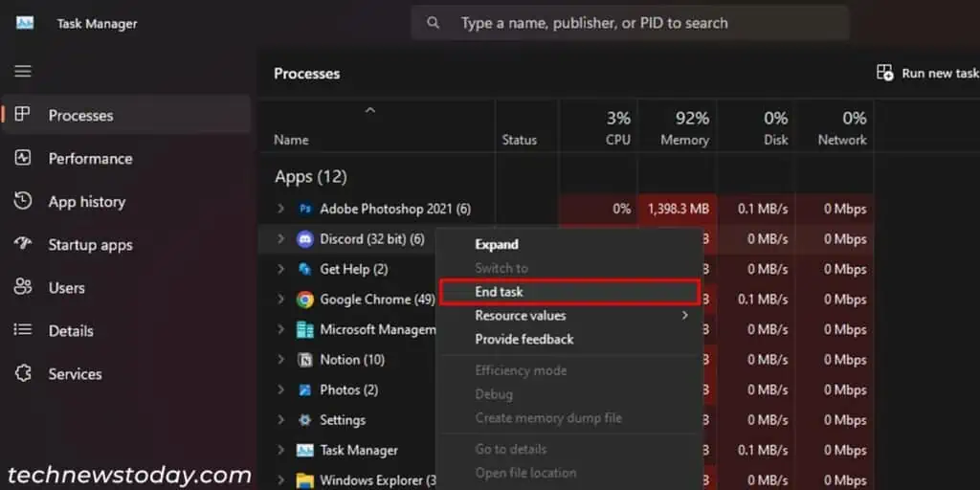Open the App history page
The image size is (980, 490).
click(127, 201)
